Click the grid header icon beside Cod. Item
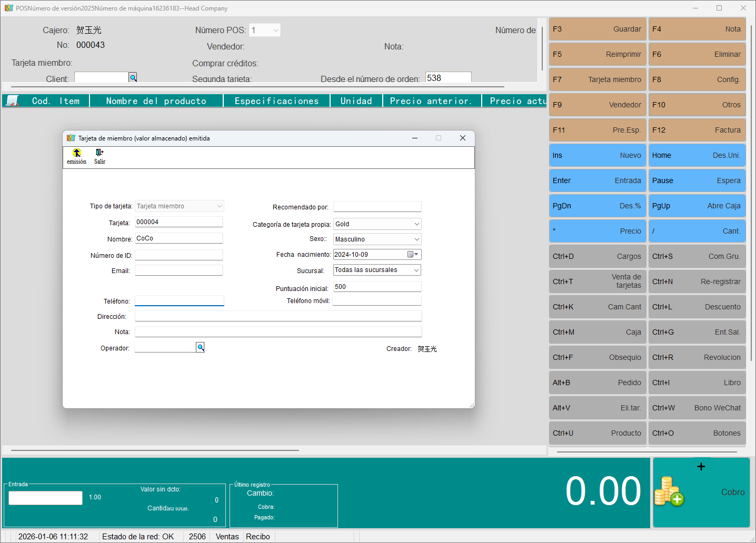Screen dimensions: 756x543 (x=13, y=101)
